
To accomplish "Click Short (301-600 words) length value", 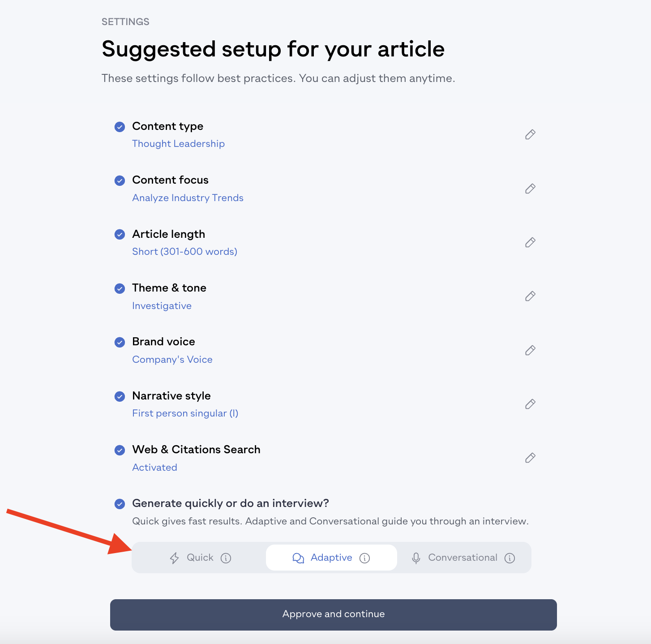I will [x=185, y=252].
